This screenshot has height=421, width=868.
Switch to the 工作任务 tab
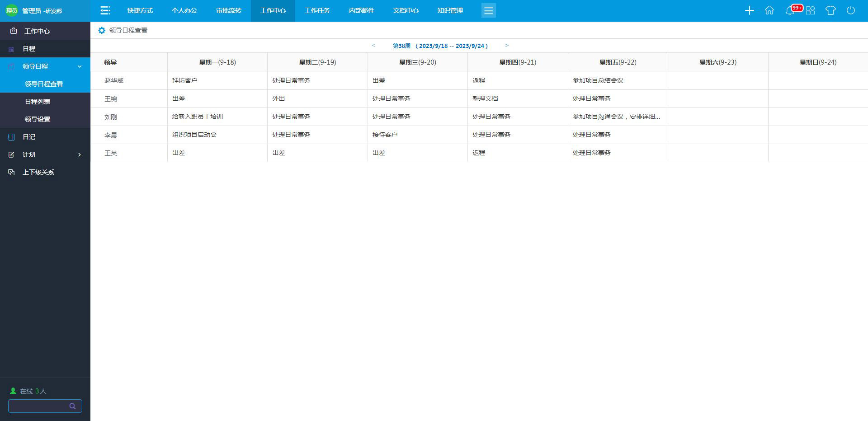[317, 10]
